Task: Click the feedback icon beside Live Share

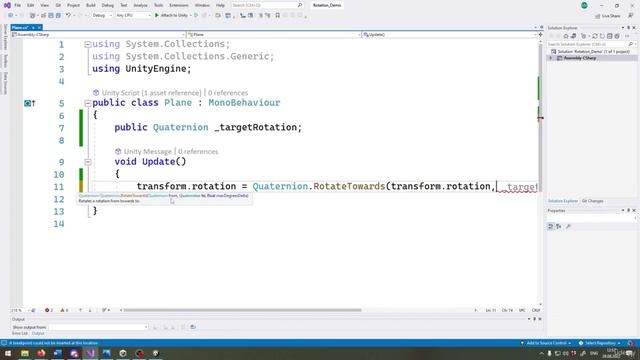Action: (x=631, y=16)
